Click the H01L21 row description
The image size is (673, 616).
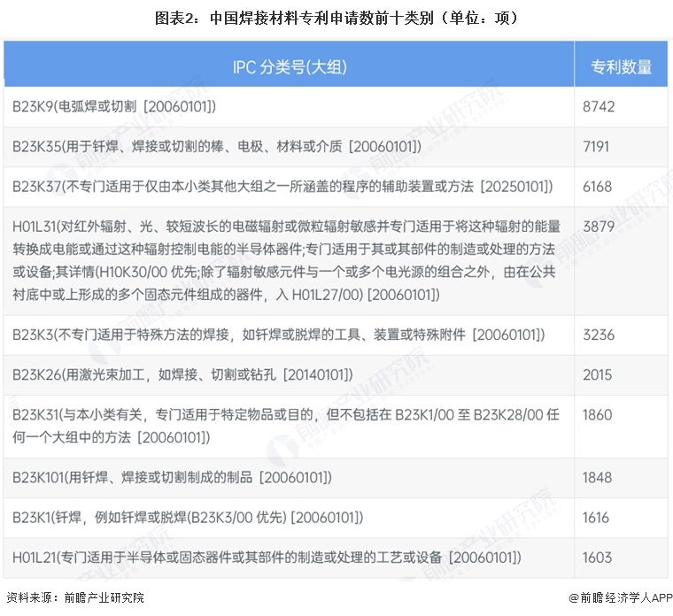[267, 558]
